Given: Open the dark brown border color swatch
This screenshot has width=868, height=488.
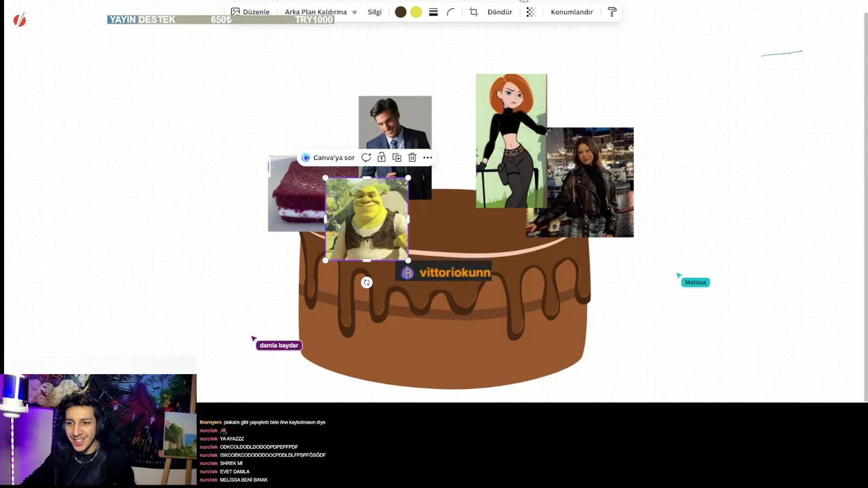Looking at the screenshot, I should 401,12.
